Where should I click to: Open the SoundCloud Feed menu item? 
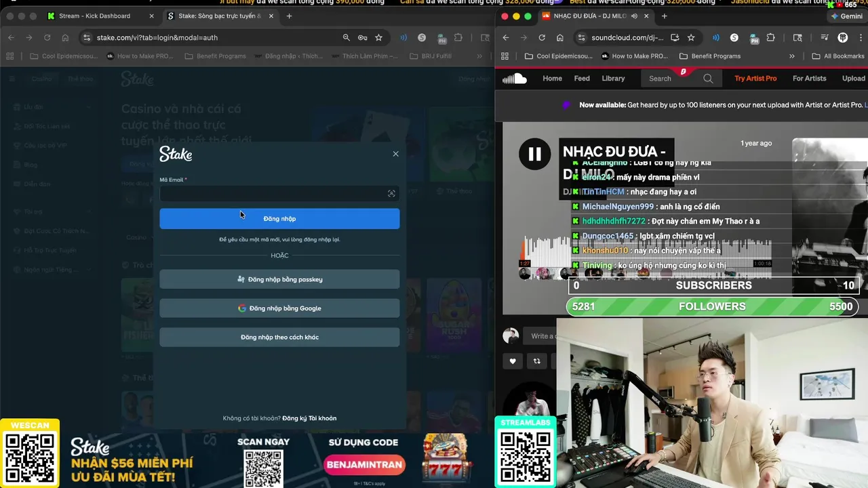coord(582,79)
